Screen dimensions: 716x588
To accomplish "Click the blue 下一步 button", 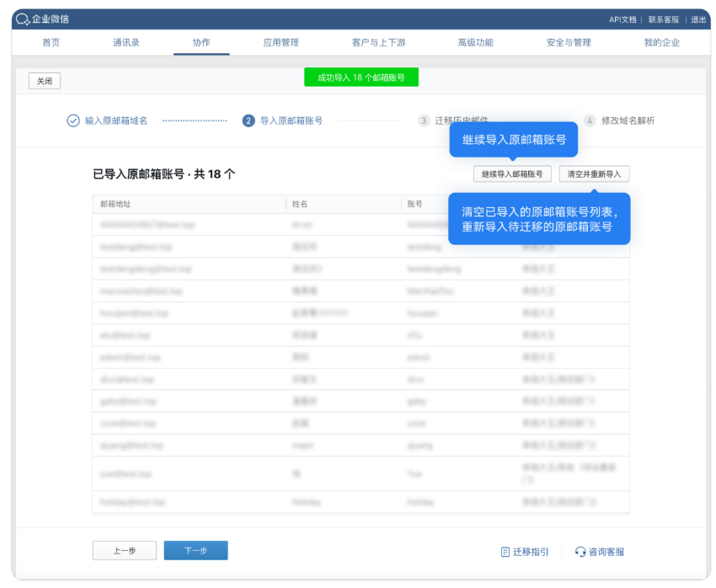I will tap(195, 549).
